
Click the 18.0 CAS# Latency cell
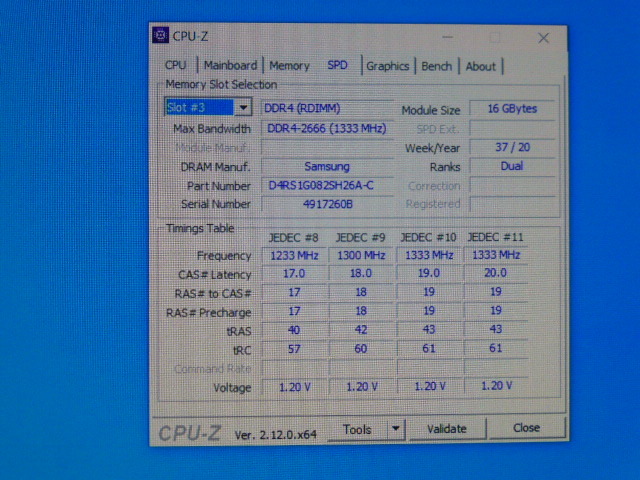tap(361, 273)
